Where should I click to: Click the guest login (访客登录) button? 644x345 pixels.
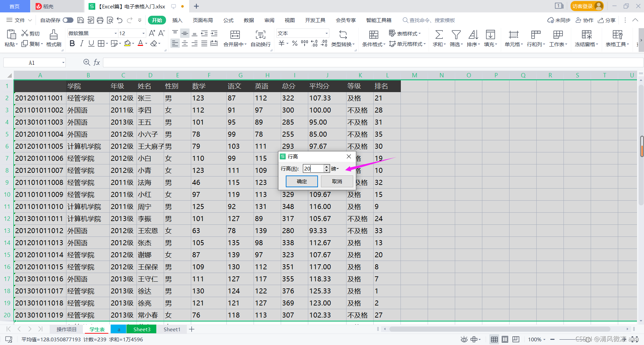pos(587,6)
